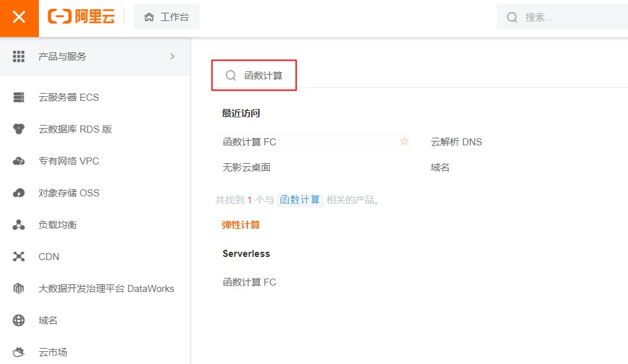Click the highlighted 函数计算 keyword in results summary
This screenshot has width=628, height=364.
click(300, 200)
